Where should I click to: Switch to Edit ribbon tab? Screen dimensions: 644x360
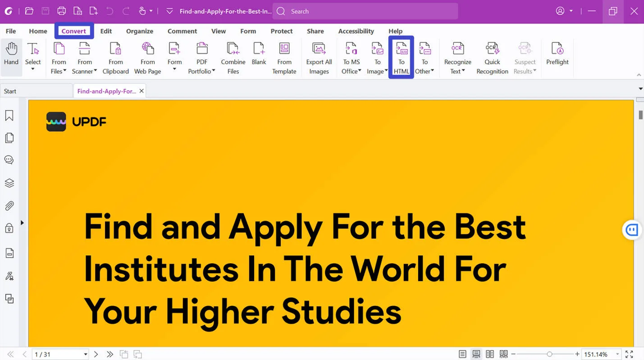[106, 31]
